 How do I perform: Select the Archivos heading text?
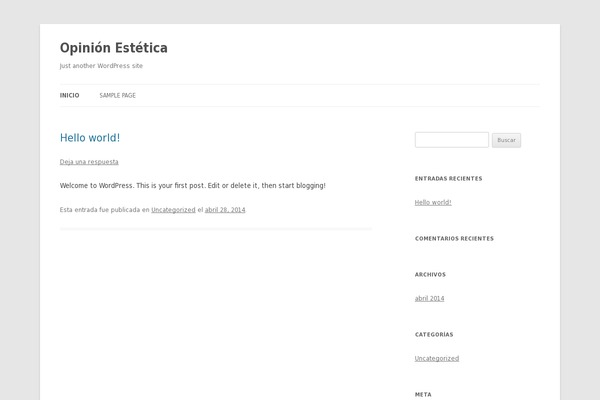[x=430, y=274]
